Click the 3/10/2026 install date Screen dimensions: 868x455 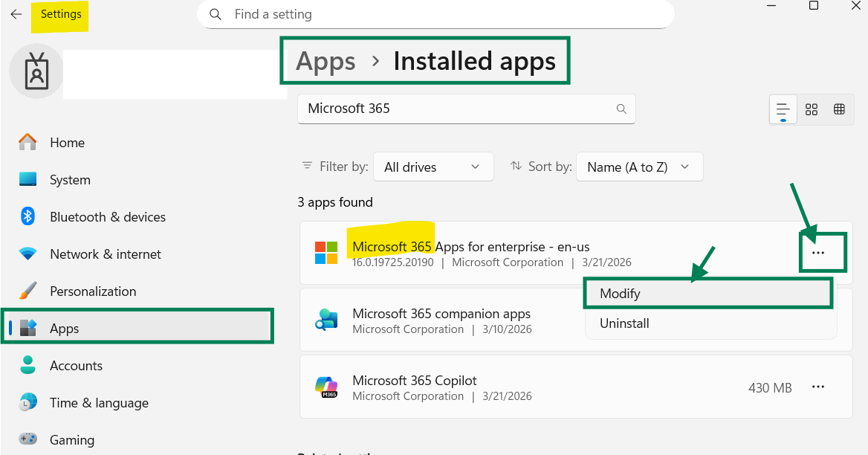point(507,329)
